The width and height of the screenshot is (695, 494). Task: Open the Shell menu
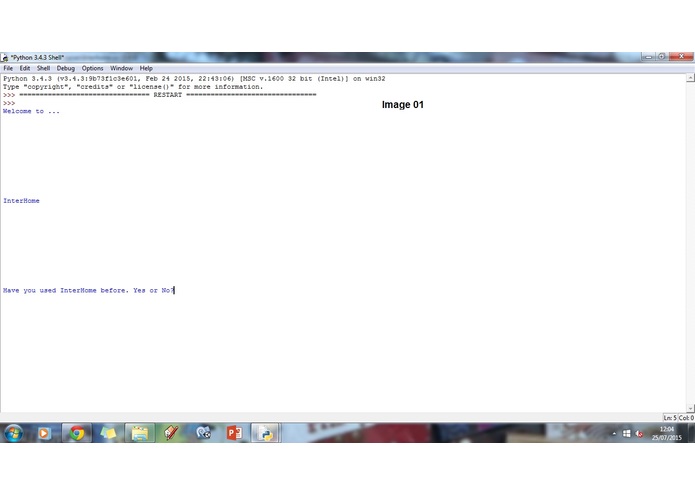click(43, 68)
